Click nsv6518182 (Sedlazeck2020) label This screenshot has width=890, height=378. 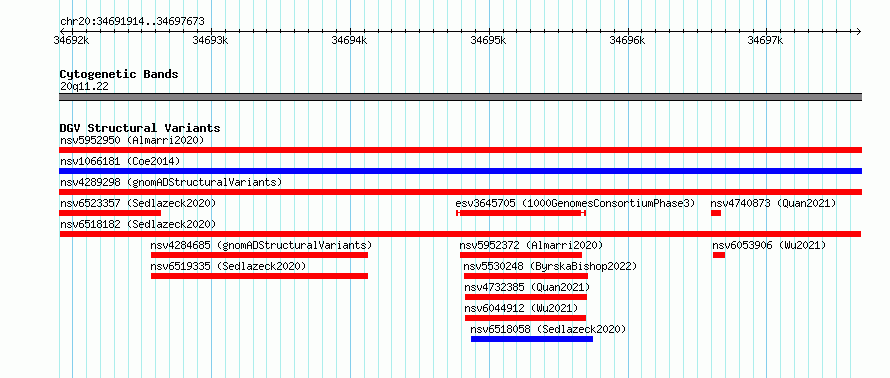[x=138, y=224]
